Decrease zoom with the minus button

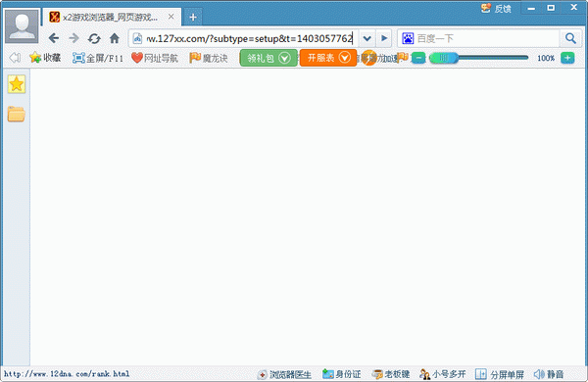pyautogui.click(x=418, y=58)
